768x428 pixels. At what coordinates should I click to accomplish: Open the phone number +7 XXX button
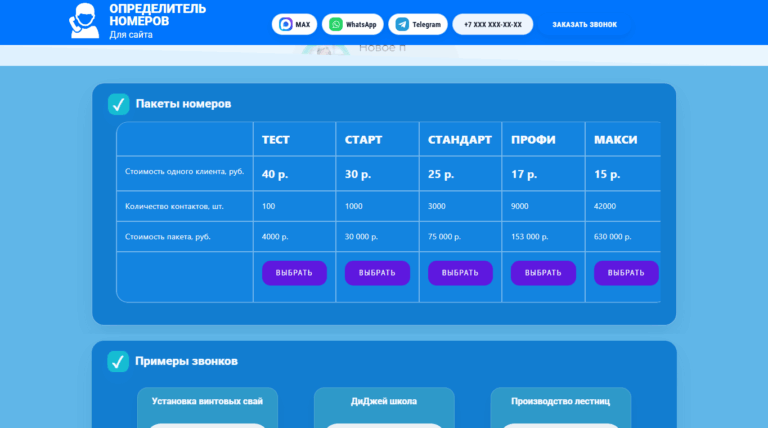coord(493,24)
